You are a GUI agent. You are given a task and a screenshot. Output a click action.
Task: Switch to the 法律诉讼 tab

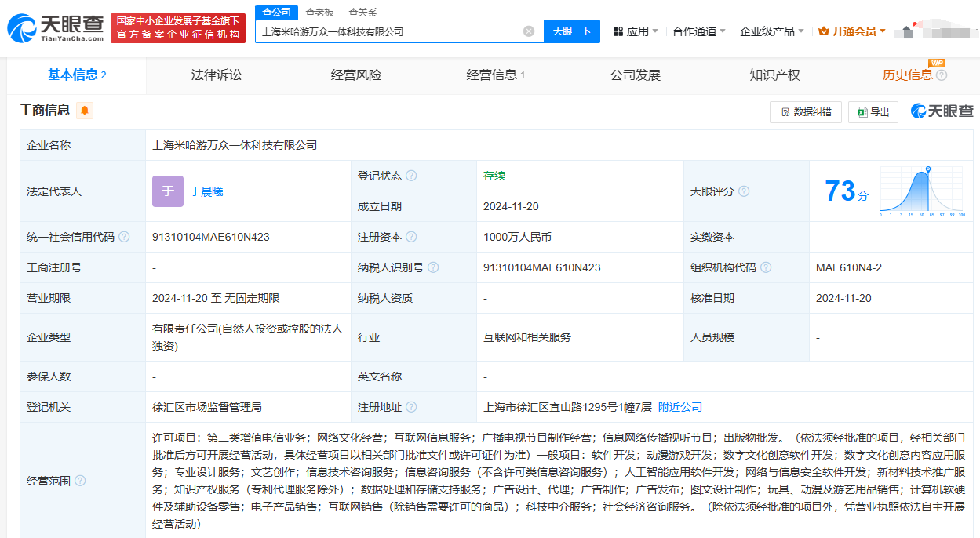pos(217,75)
